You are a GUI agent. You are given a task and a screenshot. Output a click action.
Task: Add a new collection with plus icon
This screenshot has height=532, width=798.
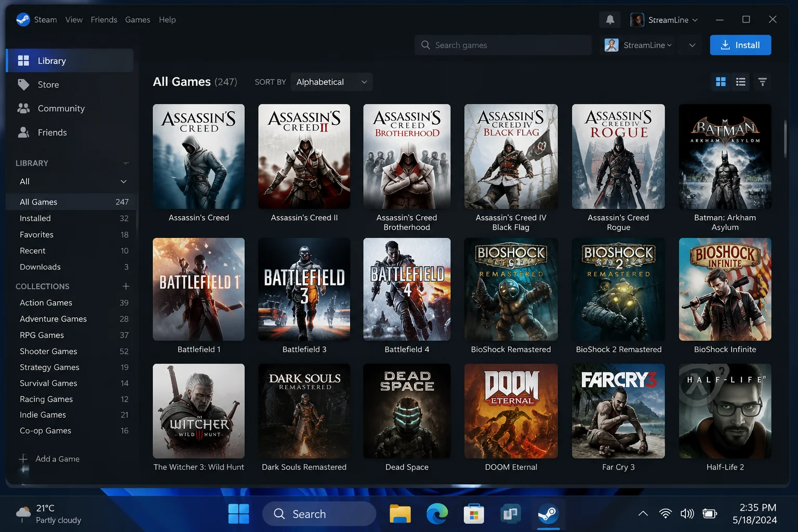[x=125, y=286]
